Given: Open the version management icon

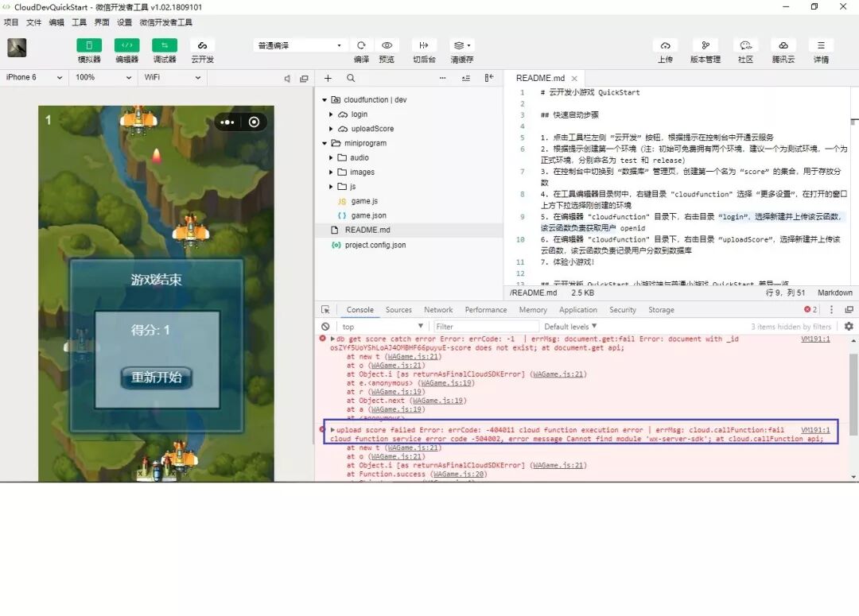Looking at the screenshot, I should click(x=705, y=45).
